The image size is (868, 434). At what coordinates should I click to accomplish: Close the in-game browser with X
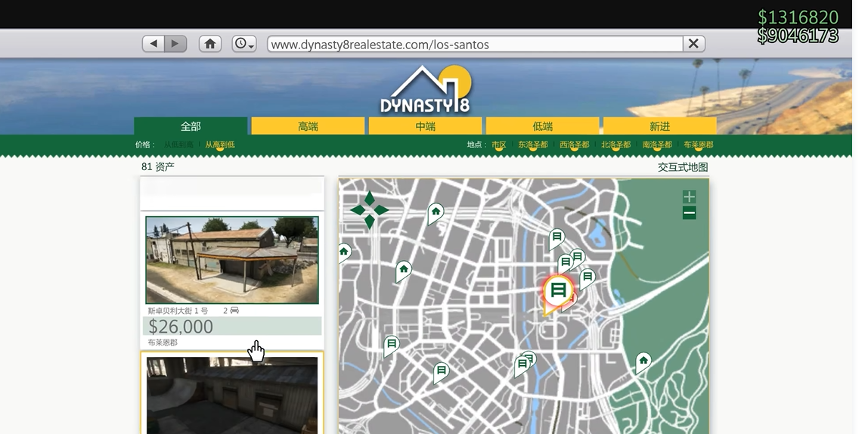click(x=693, y=44)
